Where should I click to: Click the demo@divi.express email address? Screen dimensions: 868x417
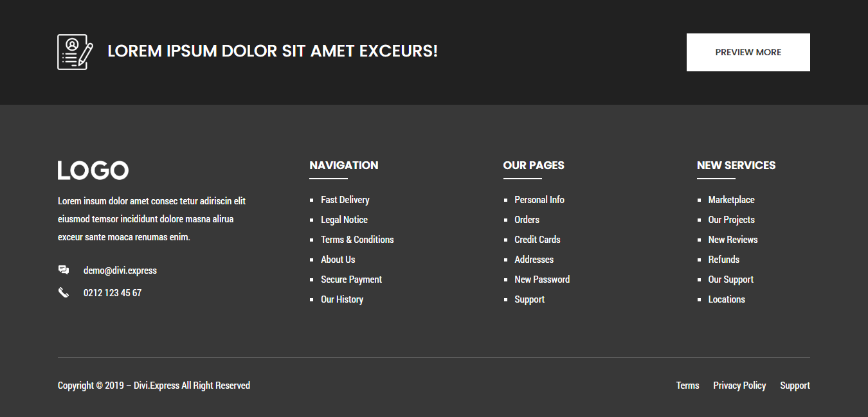point(120,271)
